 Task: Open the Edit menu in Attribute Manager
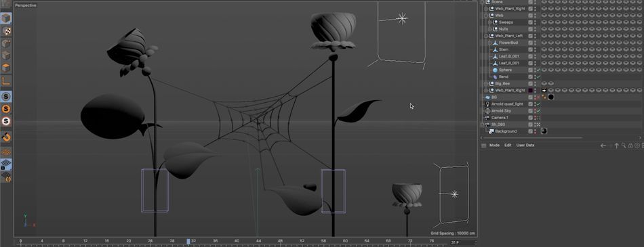tap(508, 145)
